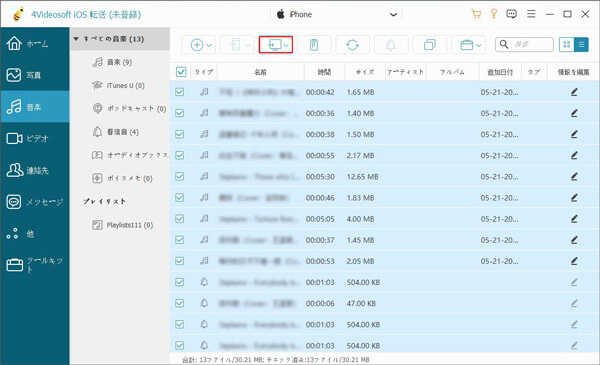Image resolution: width=600 pixels, height=365 pixels.
Task: Open the メッセージ section
Action: (x=35, y=202)
